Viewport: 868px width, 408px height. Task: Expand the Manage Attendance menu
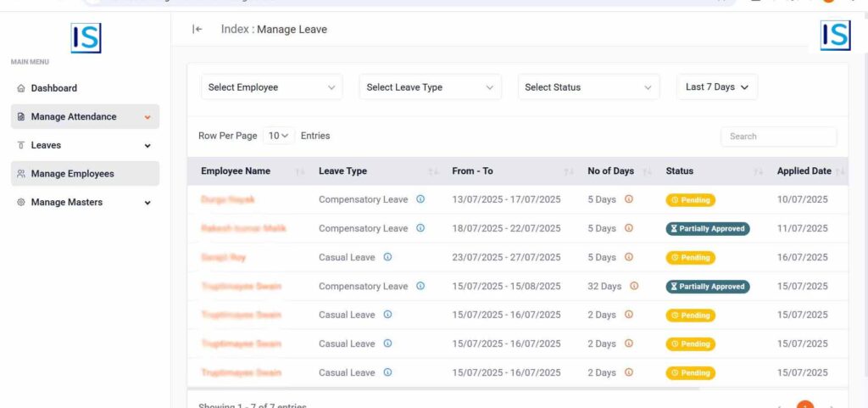click(x=85, y=117)
